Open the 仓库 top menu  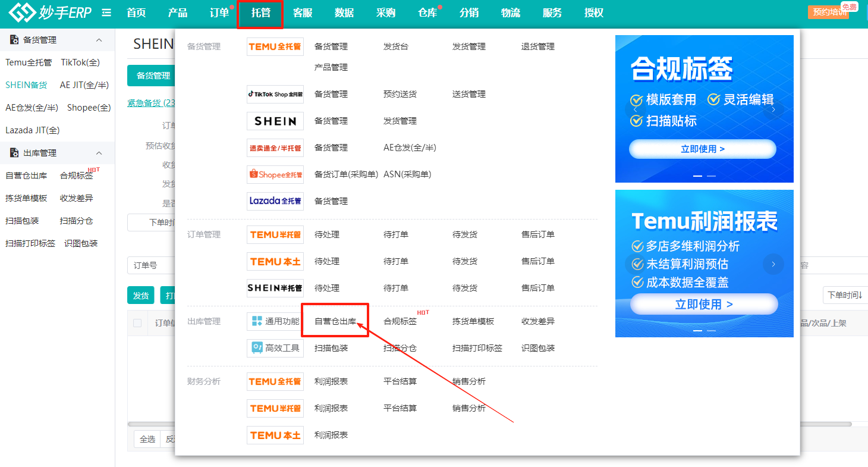click(x=427, y=13)
